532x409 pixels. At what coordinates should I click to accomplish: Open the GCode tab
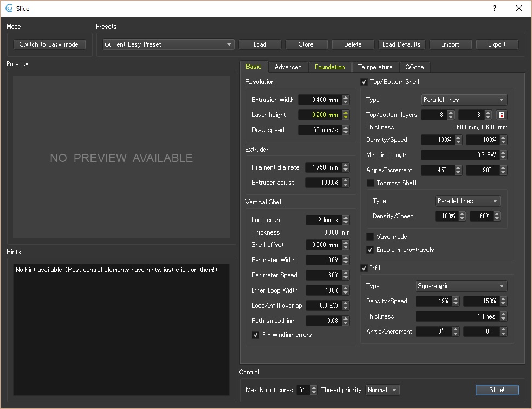click(414, 67)
